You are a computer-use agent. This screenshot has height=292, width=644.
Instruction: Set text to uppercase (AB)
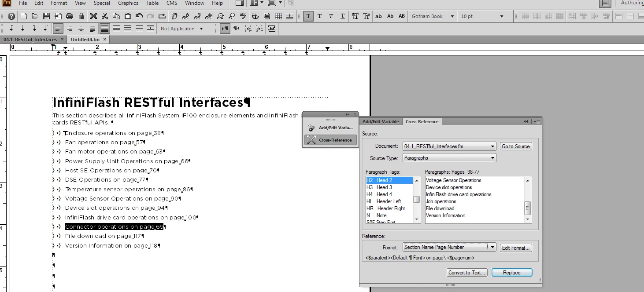click(401, 16)
